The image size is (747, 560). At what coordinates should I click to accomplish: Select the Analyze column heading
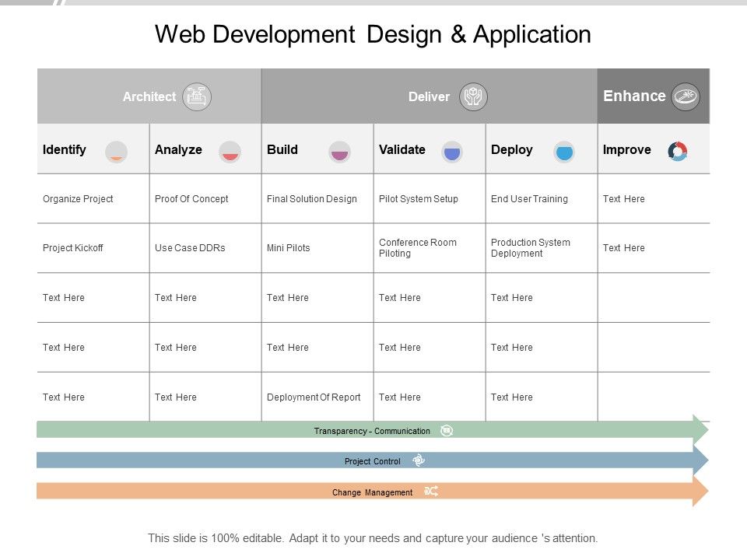click(178, 149)
